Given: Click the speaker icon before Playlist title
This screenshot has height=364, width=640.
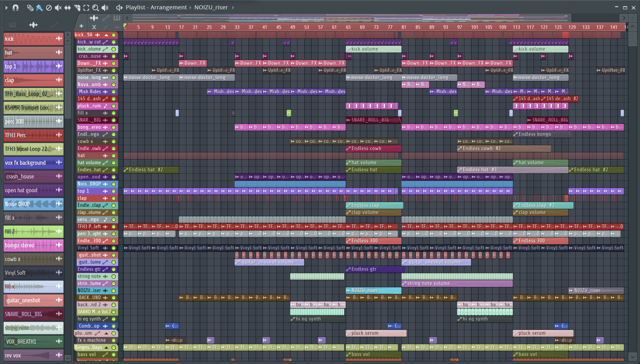Looking at the screenshot, I should (x=119, y=8).
